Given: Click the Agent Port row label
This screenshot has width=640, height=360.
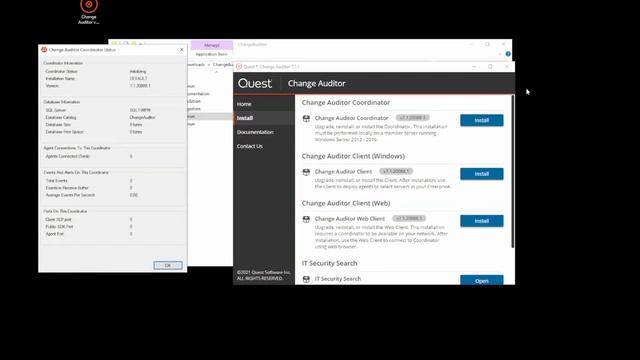Looking at the screenshot, I should [x=55, y=234].
